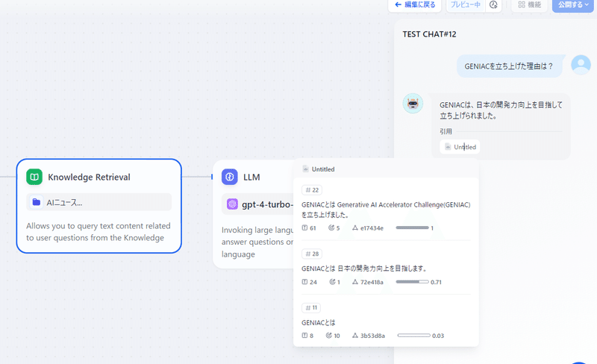Click the chunk #11 text GENIACとは
Screen dimensions: 597x364
[319, 322]
